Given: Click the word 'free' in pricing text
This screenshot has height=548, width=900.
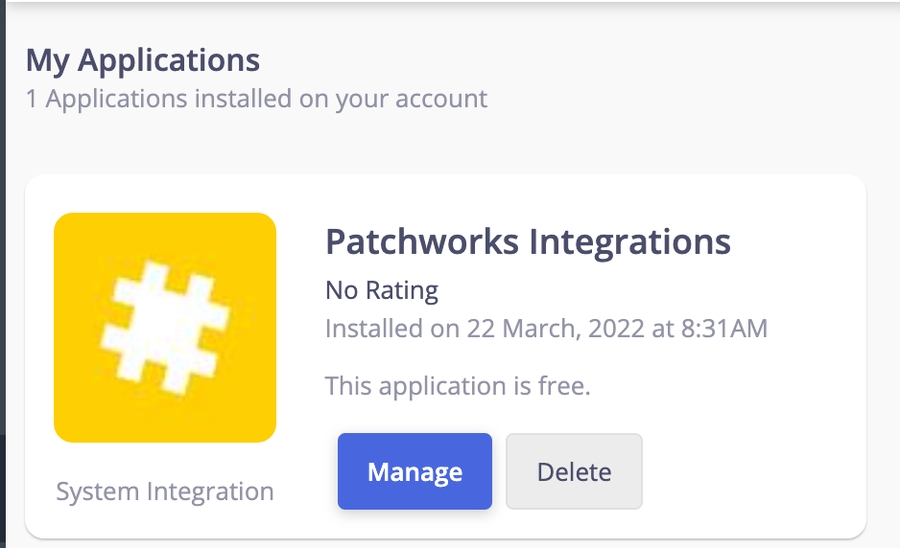Looking at the screenshot, I should pos(563,385).
